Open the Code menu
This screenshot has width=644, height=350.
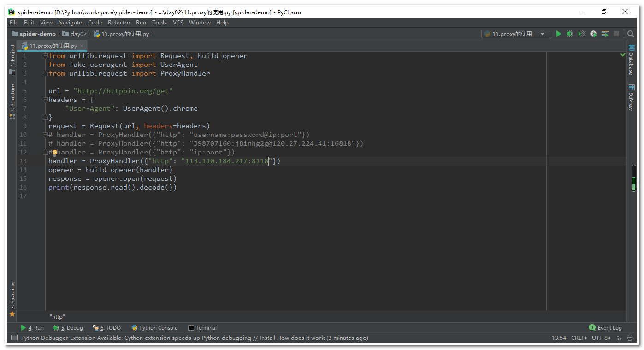pos(95,23)
